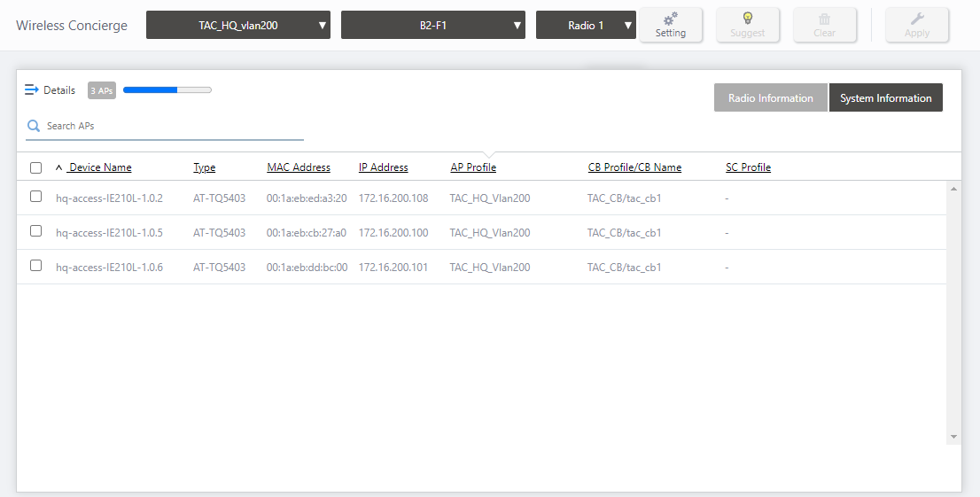Click the search magnifier icon

[x=34, y=126]
